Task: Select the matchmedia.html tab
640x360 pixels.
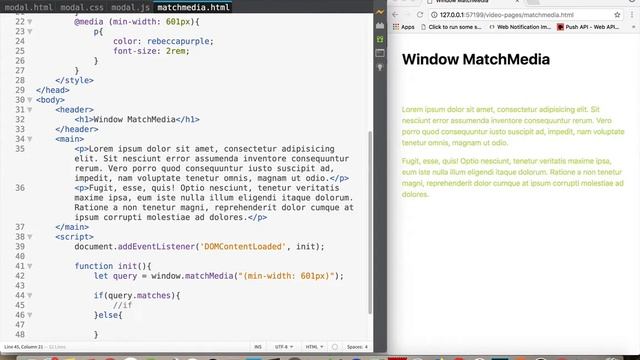Action: pyautogui.click(x=193, y=7)
